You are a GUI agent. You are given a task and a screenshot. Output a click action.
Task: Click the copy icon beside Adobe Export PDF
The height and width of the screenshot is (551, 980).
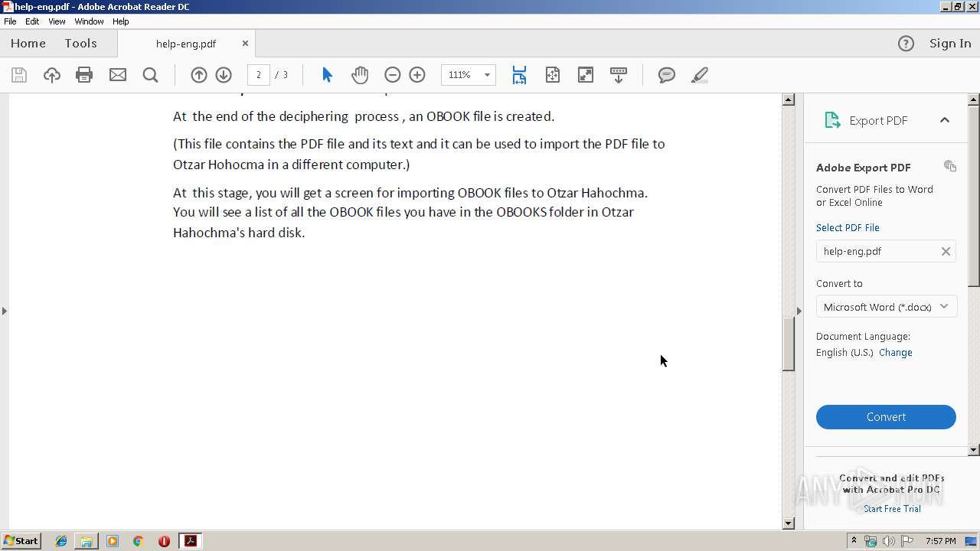point(950,166)
